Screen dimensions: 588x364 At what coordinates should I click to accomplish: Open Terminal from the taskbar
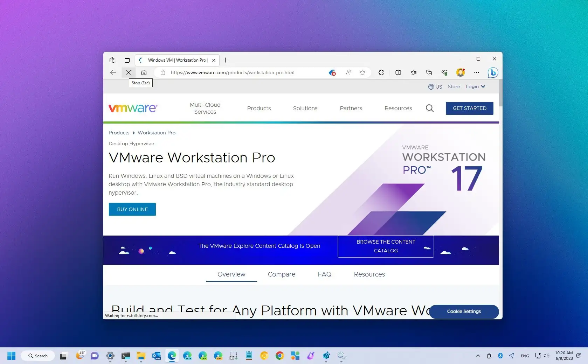click(x=125, y=356)
